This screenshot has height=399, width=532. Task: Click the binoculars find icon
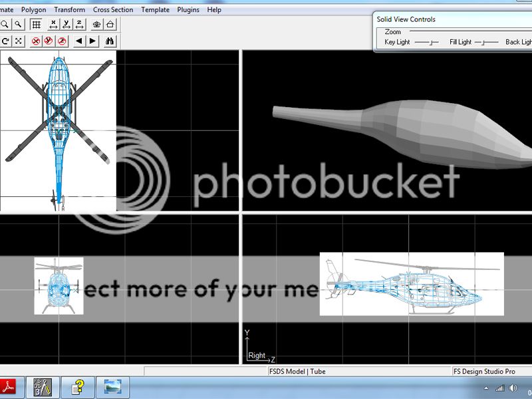(108, 40)
